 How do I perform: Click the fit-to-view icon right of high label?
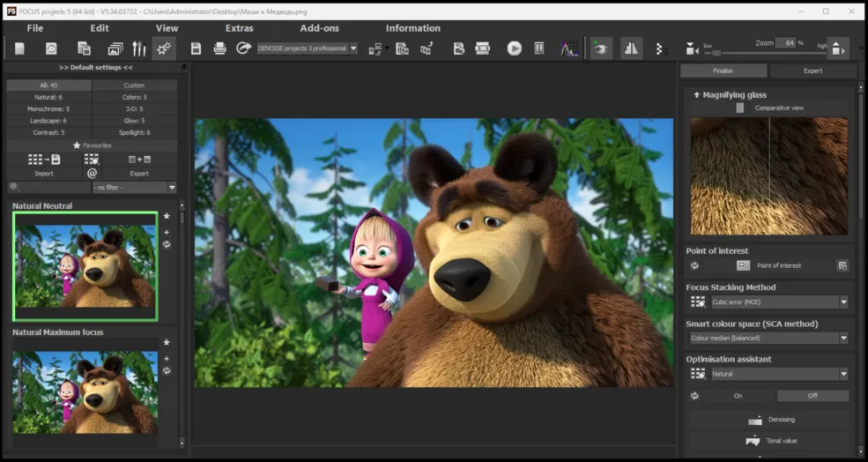(839, 48)
